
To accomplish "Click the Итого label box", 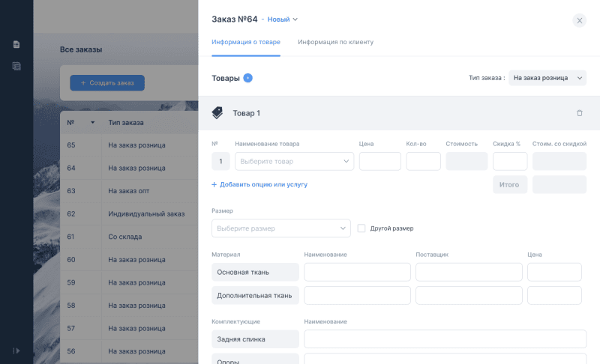I will 510,184.
